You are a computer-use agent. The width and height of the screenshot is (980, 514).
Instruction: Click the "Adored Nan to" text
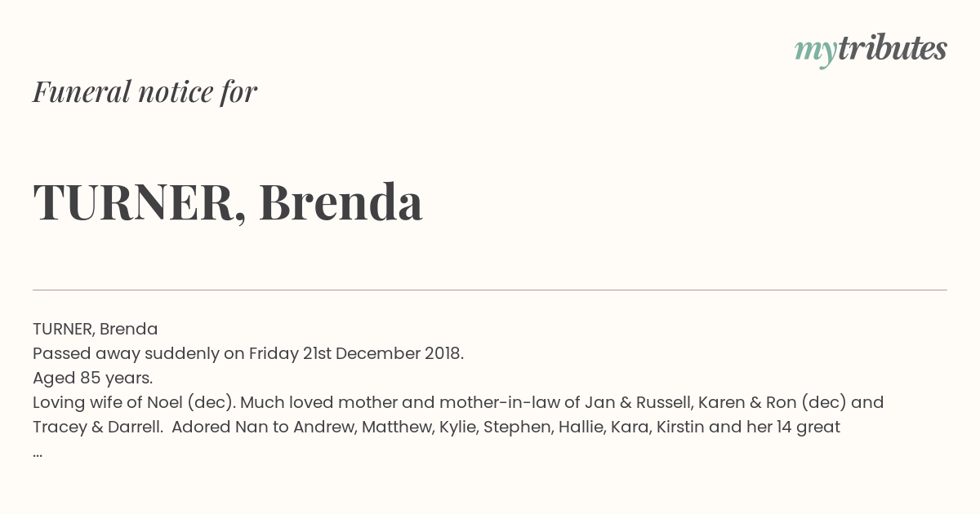point(221,427)
